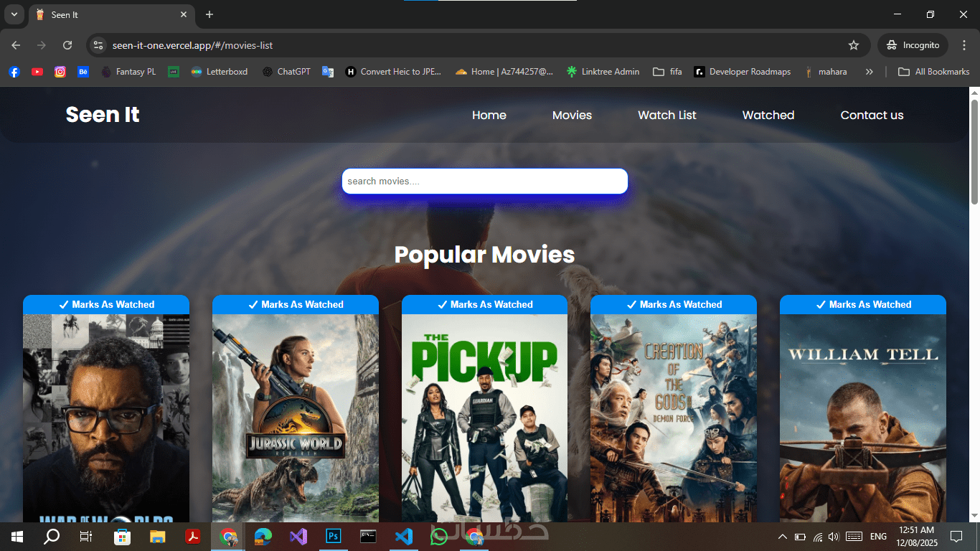980x551 pixels.
Task: Open the Watch List page
Action: point(667,115)
